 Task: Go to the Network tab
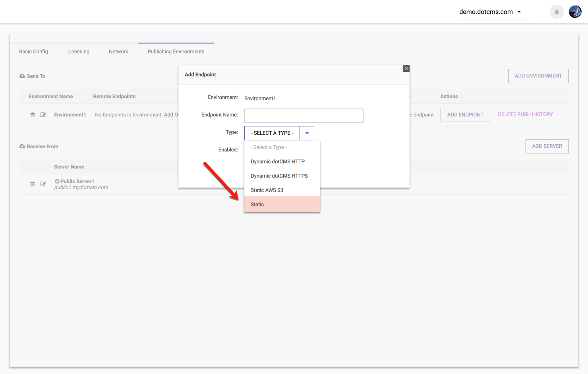(x=118, y=52)
